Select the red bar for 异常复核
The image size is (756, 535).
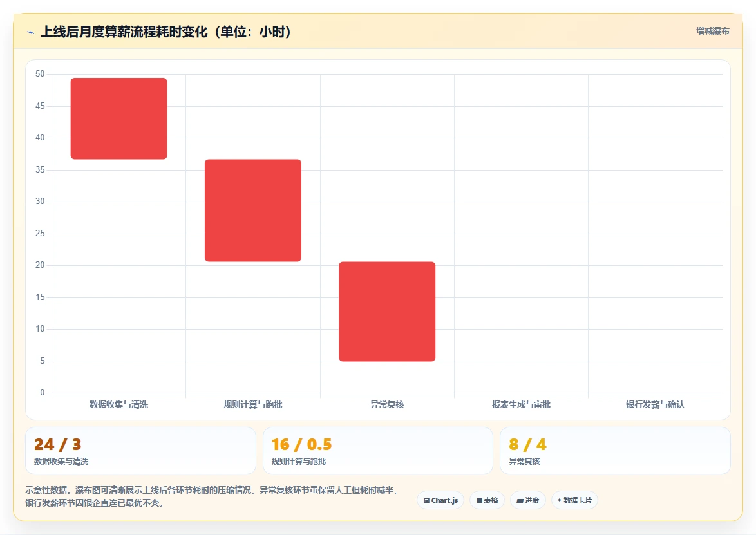(x=387, y=312)
